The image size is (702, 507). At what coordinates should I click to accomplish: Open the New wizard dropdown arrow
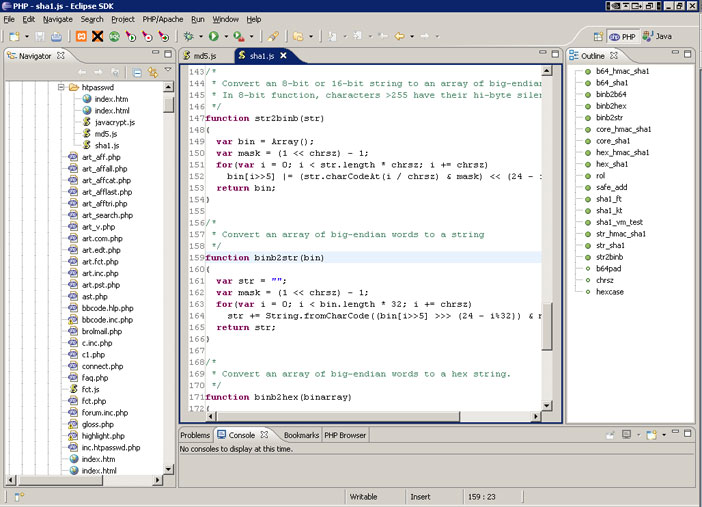(x=27, y=36)
